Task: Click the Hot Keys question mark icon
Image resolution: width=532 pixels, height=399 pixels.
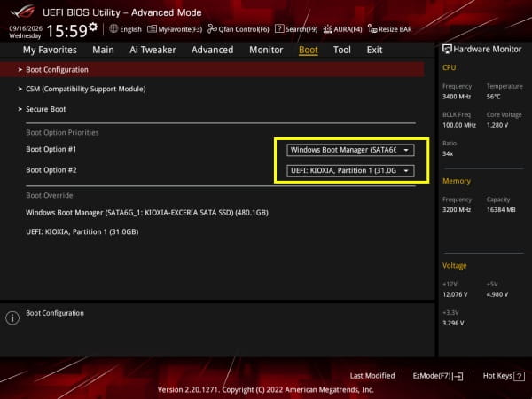Action: coord(519,376)
